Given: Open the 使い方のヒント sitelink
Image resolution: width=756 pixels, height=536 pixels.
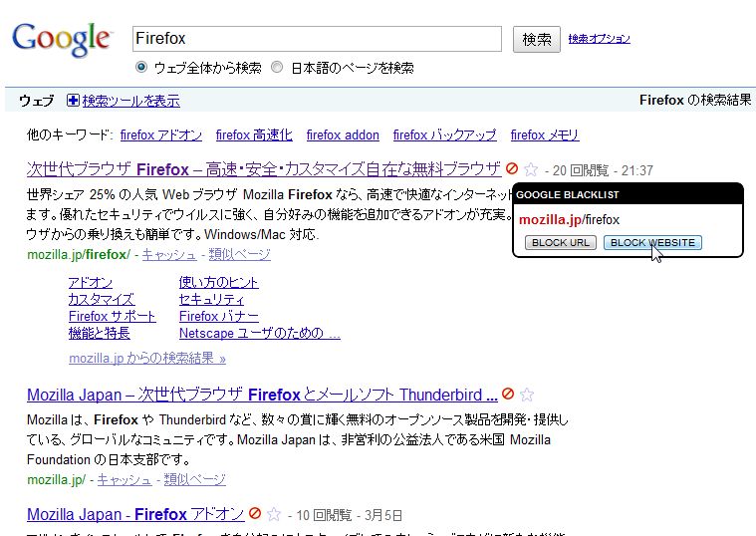Looking at the screenshot, I should point(219,283).
